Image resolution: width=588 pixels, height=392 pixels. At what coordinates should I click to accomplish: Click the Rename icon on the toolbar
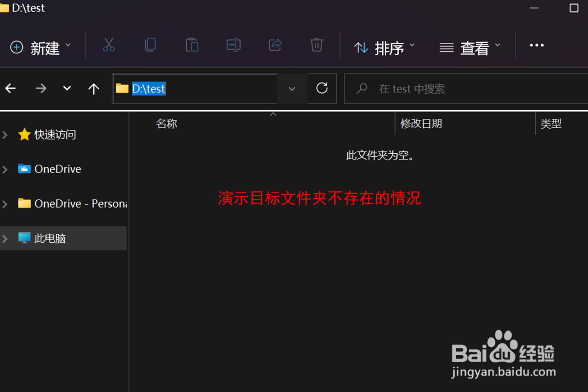pyautogui.click(x=233, y=45)
